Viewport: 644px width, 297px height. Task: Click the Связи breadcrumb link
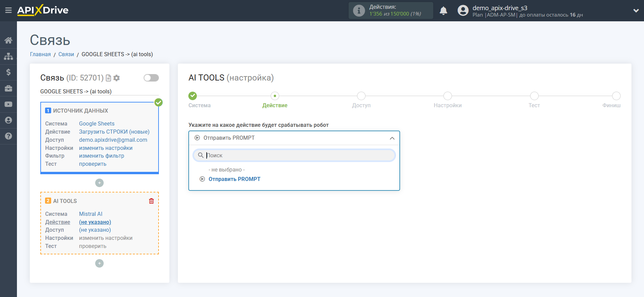point(66,54)
